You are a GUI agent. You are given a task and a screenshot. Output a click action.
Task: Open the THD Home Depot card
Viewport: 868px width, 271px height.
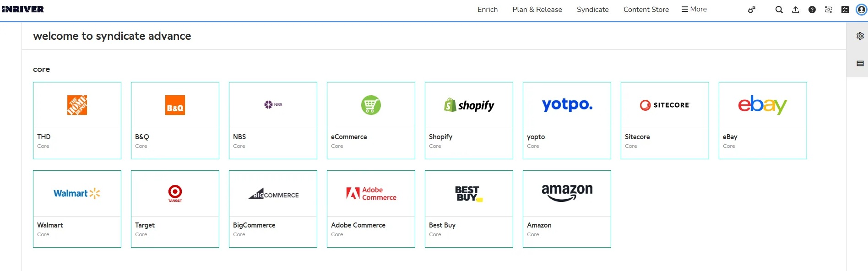pos(77,120)
